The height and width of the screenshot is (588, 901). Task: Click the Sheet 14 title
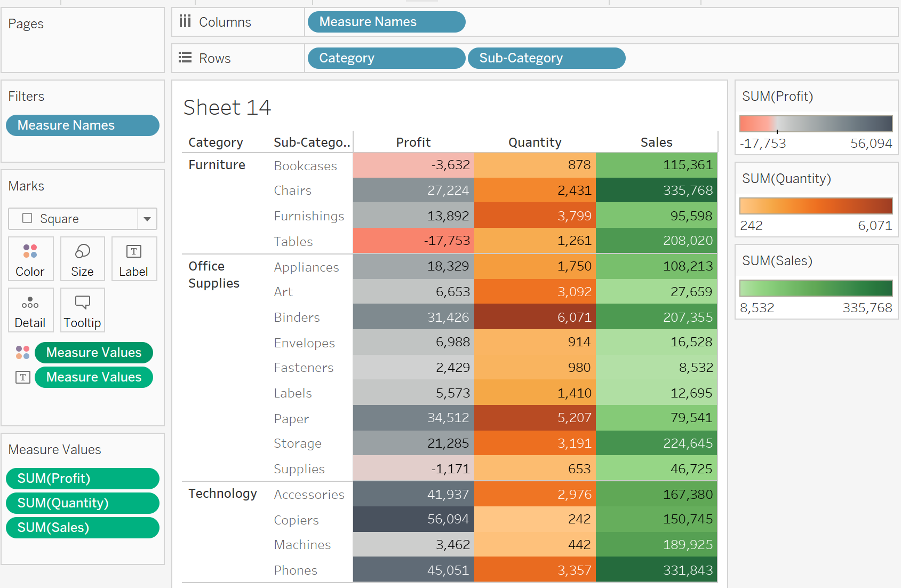227,108
